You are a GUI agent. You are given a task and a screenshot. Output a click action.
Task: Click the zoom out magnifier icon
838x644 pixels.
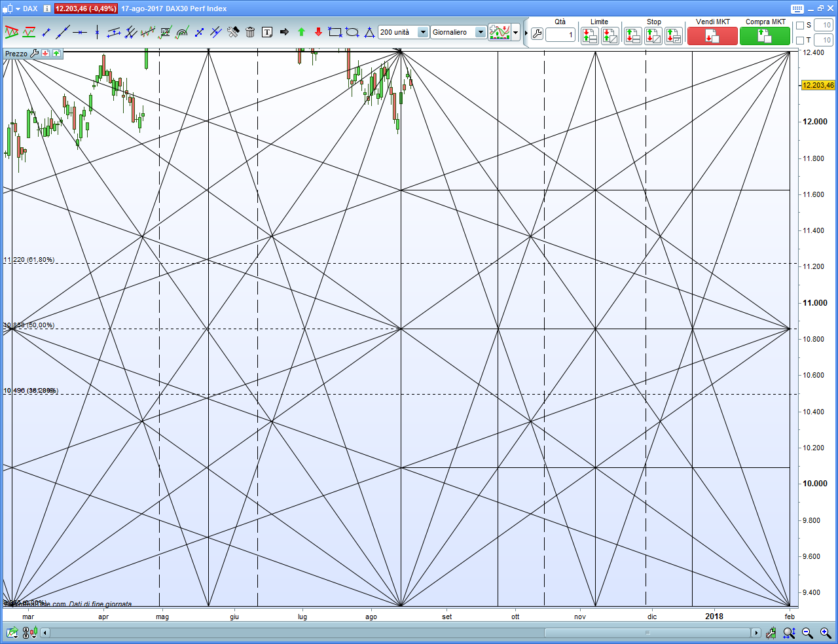(807, 633)
